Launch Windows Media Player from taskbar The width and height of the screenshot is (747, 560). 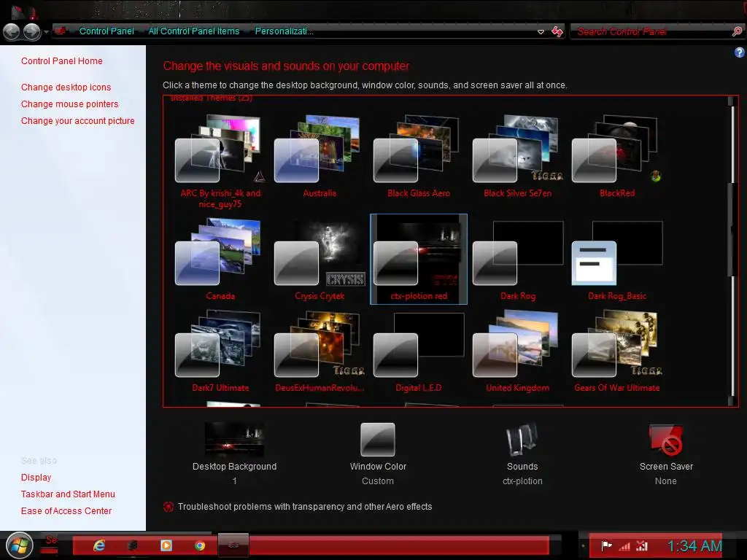pyautogui.click(x=166, y=545)
